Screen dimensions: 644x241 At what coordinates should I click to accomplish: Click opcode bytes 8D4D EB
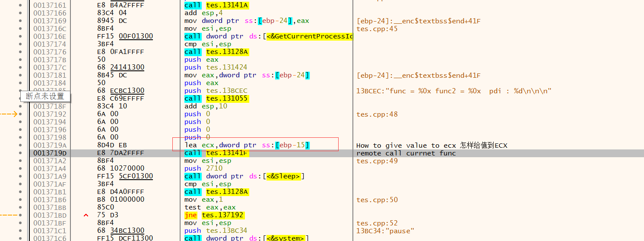[112, 145]
